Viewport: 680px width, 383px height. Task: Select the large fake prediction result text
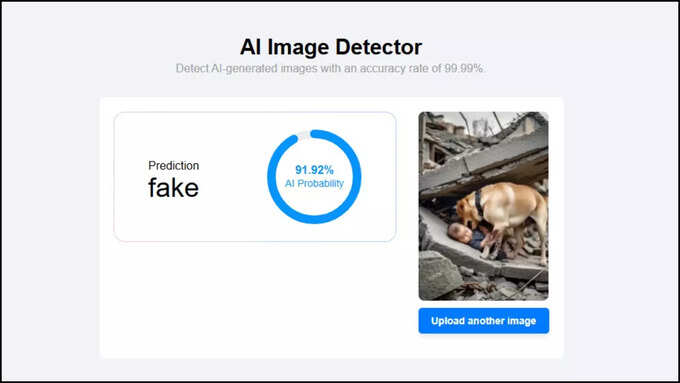173,188
